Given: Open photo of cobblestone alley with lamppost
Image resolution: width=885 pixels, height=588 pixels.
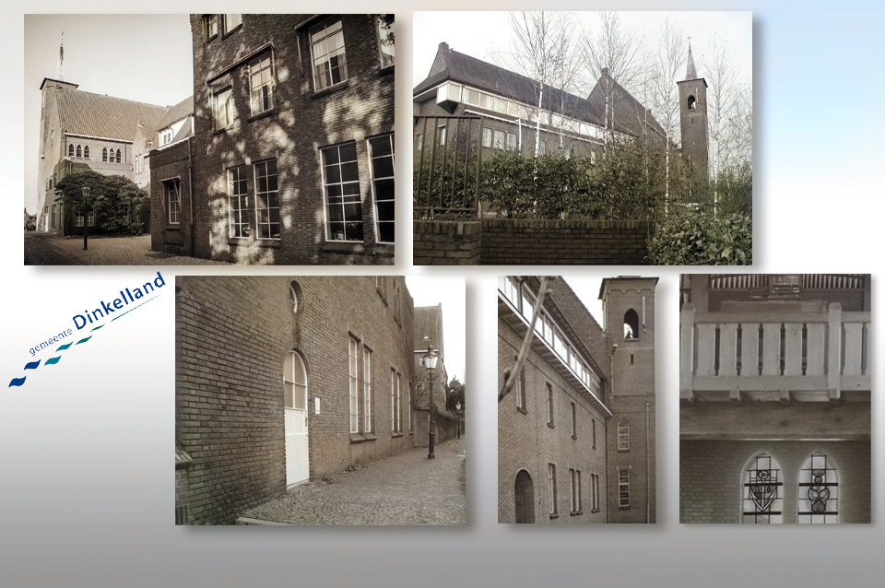Looking at the screenshot, I should click(321, 400).
